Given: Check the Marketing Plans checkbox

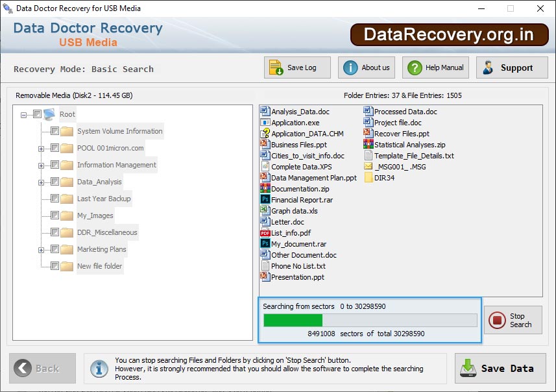Looking at the screenshot, I should pyautogui.click(x=54, y=249).
